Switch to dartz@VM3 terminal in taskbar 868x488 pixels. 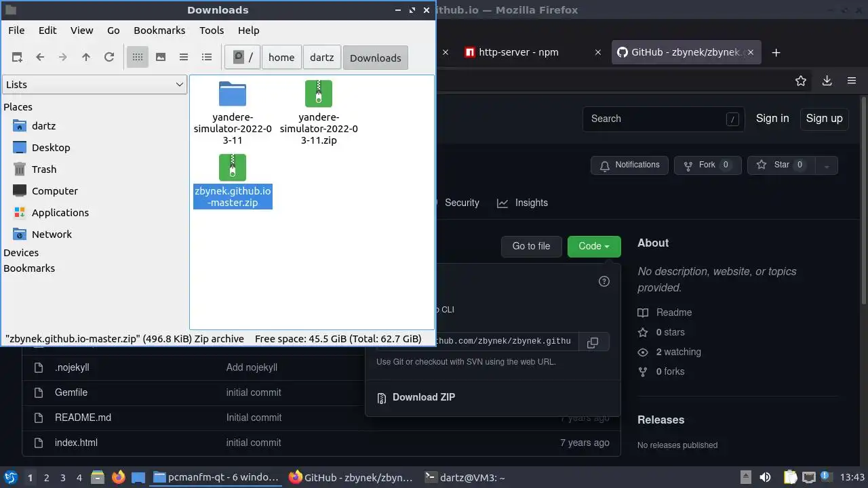click(x=465, y=477)
